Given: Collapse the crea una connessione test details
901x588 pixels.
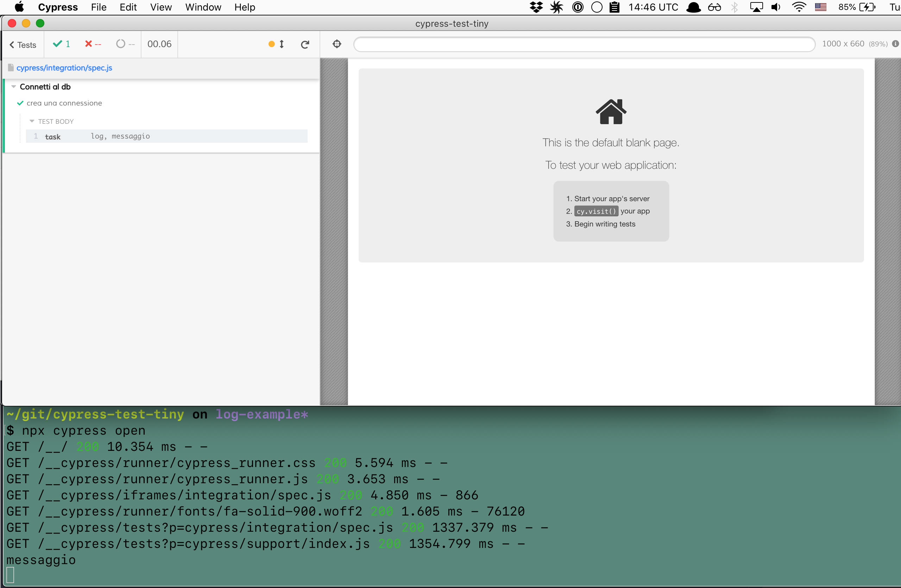Looking at the screenshot, I should [x=64, y=103].
